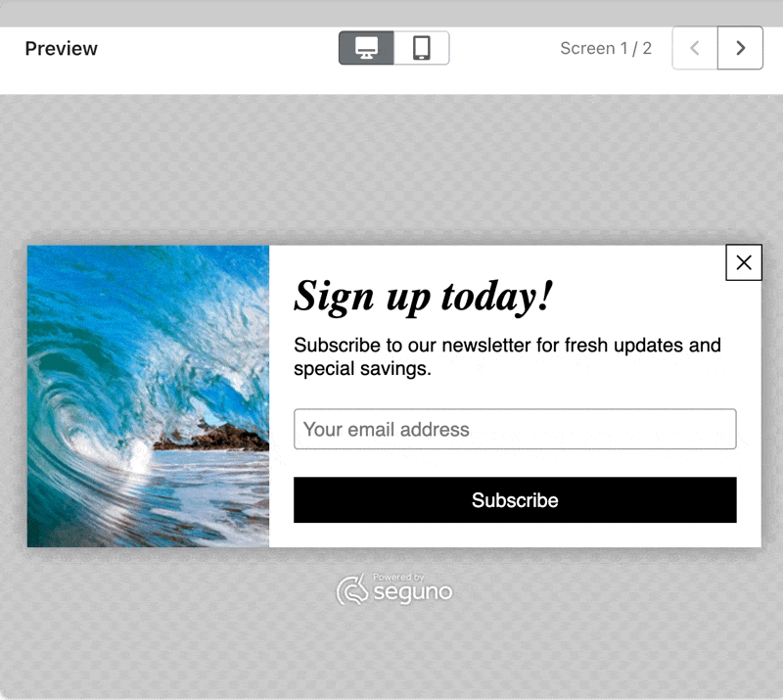
Task: Click the black Subscribe button
Action: (x=515, y=500)
